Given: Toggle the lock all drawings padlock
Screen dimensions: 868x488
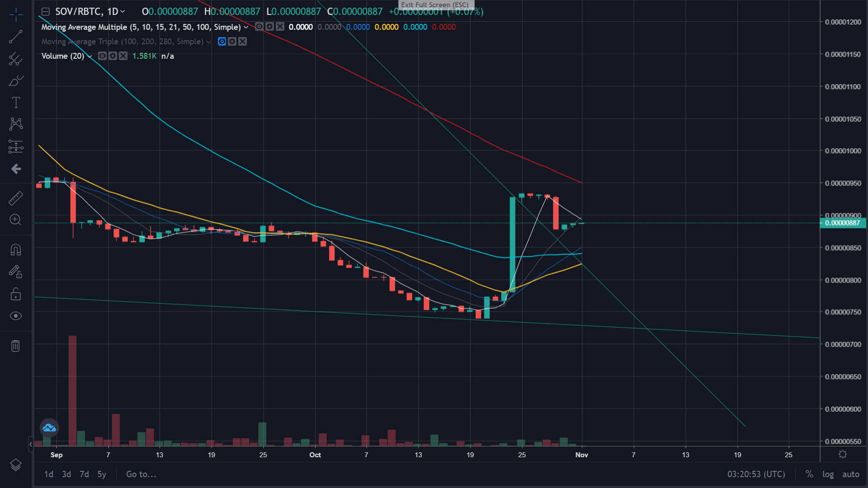Looking at the screenshot, I should 16,294.
